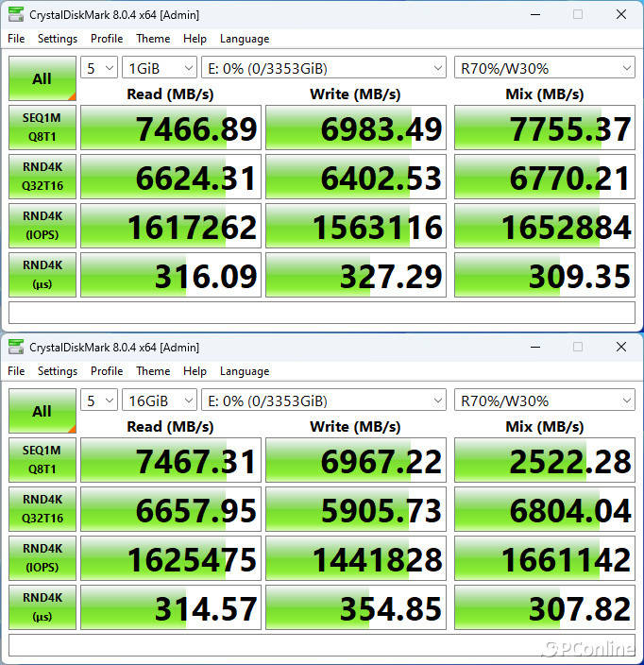Minimize the lower CrystalDiskMark window
The width and height of the screenshot is (644, 665).
pyautogui.click(x=535, y=347)
